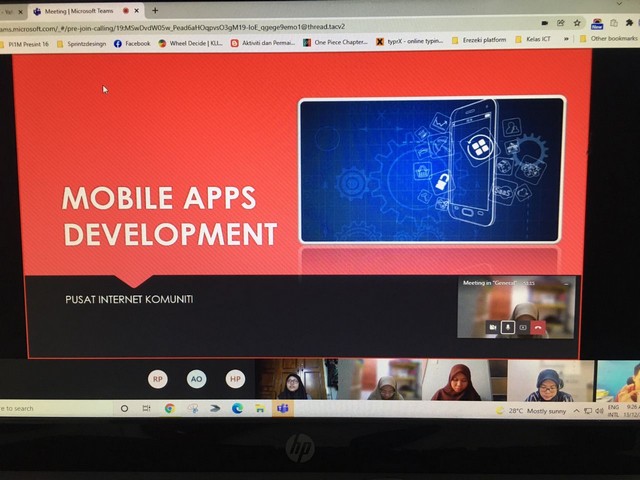Image resolution: width=640 pixels, height=480 pixels.
Task: Click the RP participant avatar
Action: click(x=157, y=379)
